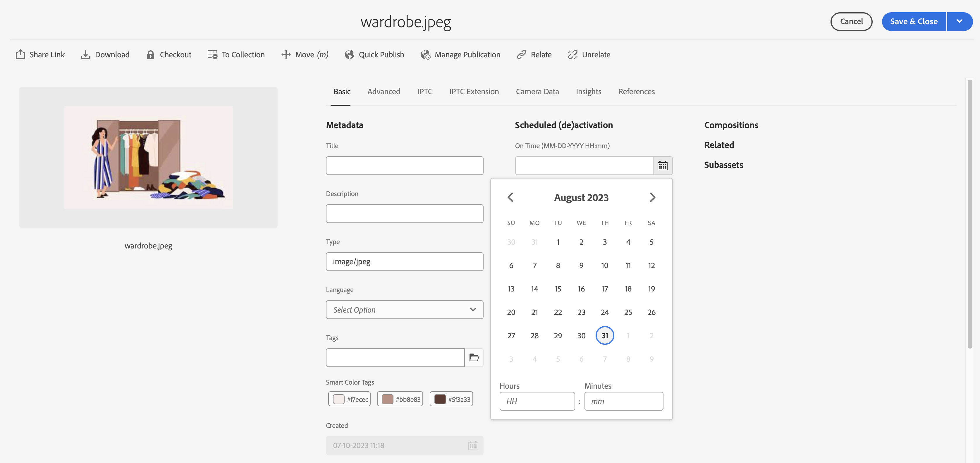Click the Cancel button
This screenshot has width=980, height=463.
851,21
